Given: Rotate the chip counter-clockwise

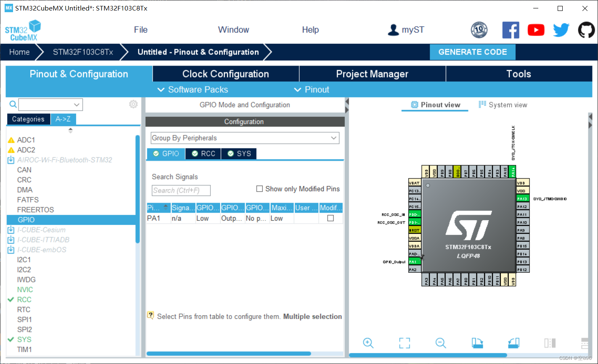Looking at the screenshot, I should pyautogui.click(x=513, y=343).
